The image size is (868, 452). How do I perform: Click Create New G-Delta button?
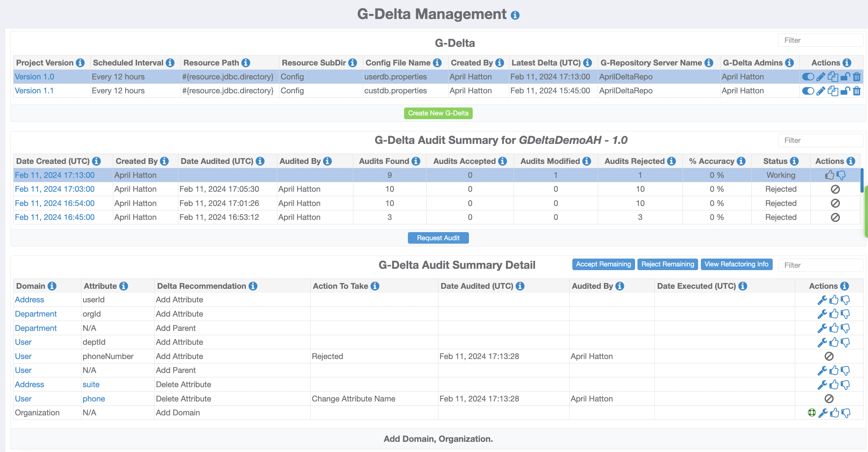438,113
